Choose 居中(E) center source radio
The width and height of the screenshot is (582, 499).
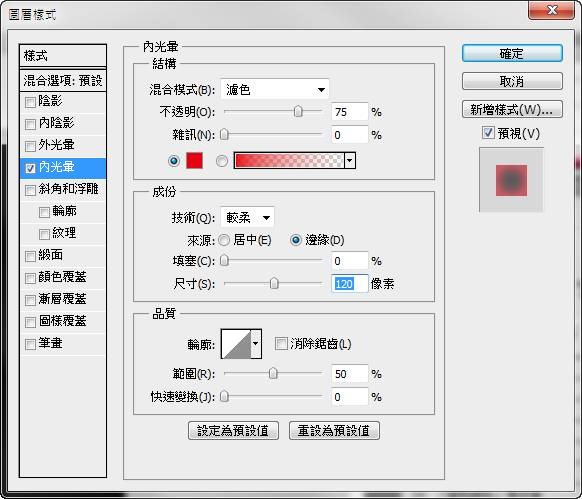224,240
